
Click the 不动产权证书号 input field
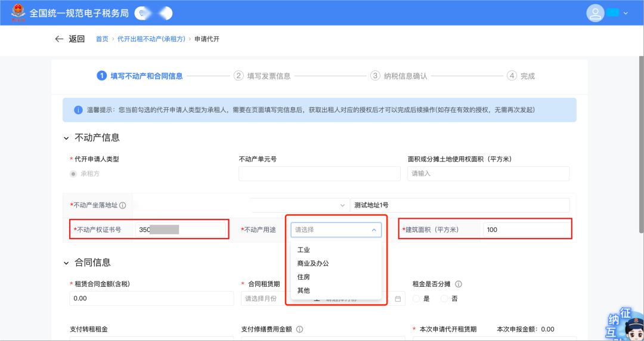(181, 230)
